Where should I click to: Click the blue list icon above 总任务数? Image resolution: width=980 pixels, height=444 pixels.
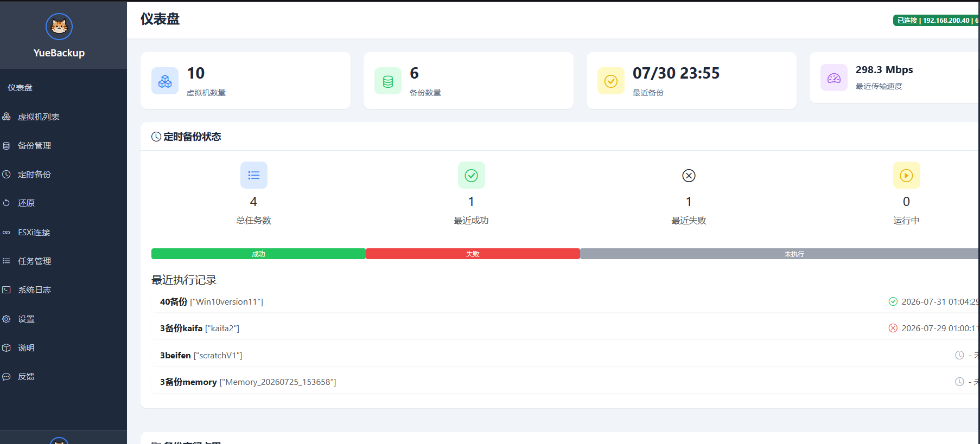254,175
